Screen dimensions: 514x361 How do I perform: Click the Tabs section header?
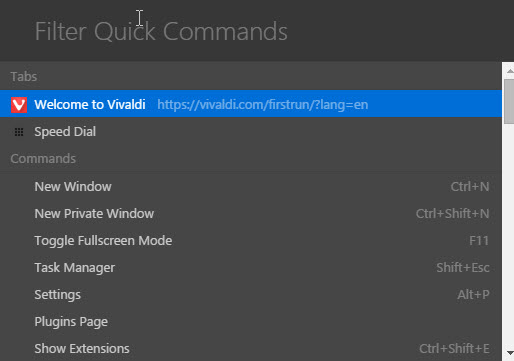click(24, 77)
